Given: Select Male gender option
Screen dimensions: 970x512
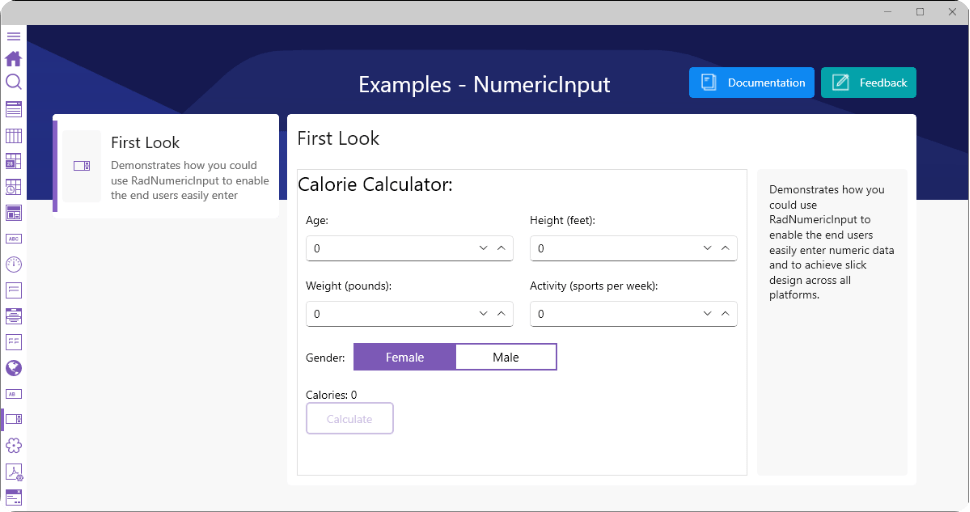Looking at the screenshot, I should pyautogui.click(x=506, y=358).
